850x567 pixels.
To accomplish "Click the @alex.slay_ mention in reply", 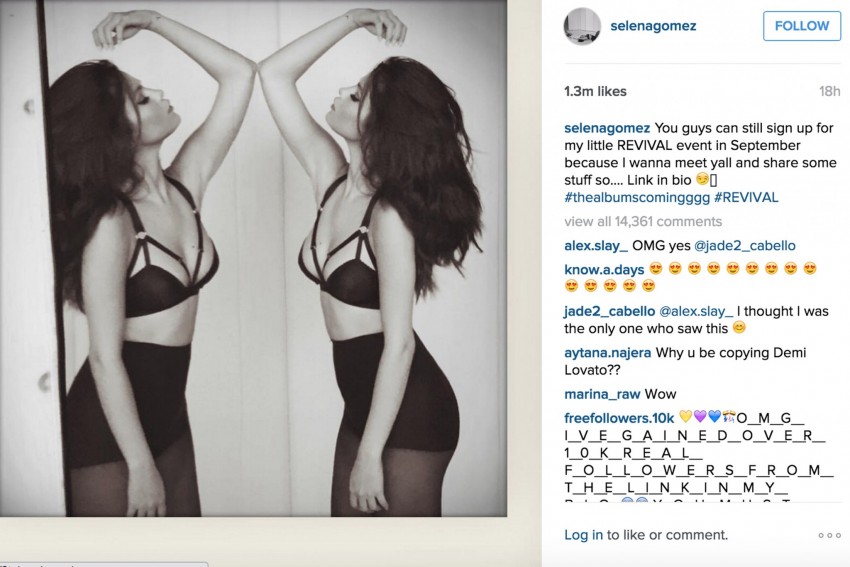I will click(x=696, y=311).
